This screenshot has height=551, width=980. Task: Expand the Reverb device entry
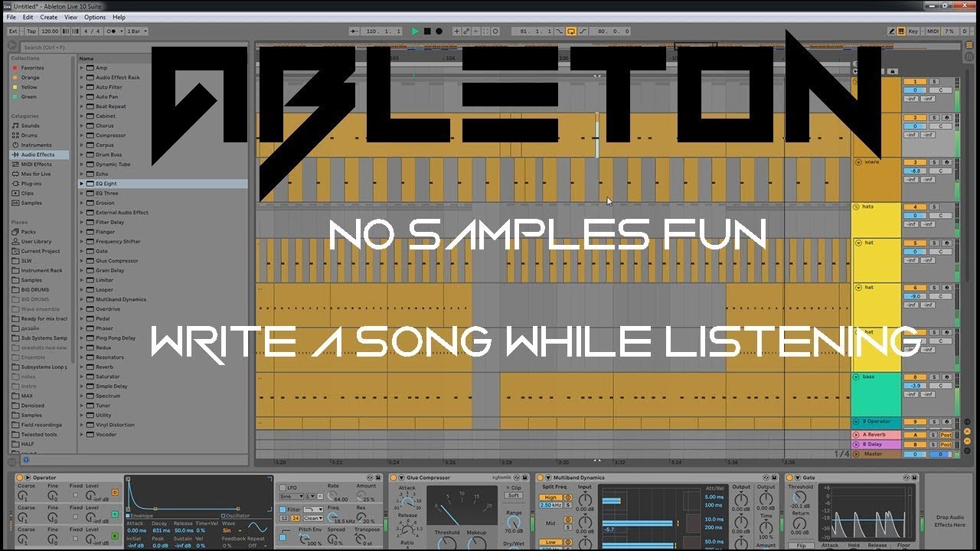(82, 367)
